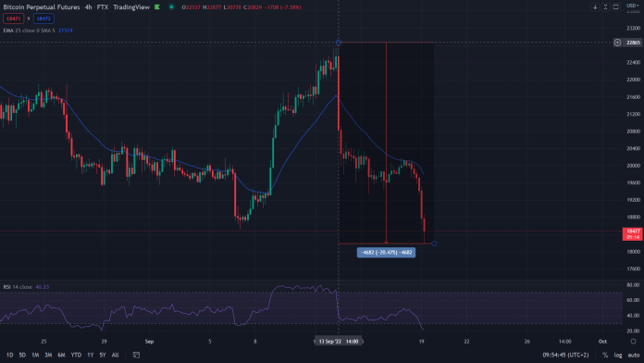The height and width of the screenshot is (363, 644).
Task: Click the measure tool top-left anchor circle
Action: tap(339, 43)
